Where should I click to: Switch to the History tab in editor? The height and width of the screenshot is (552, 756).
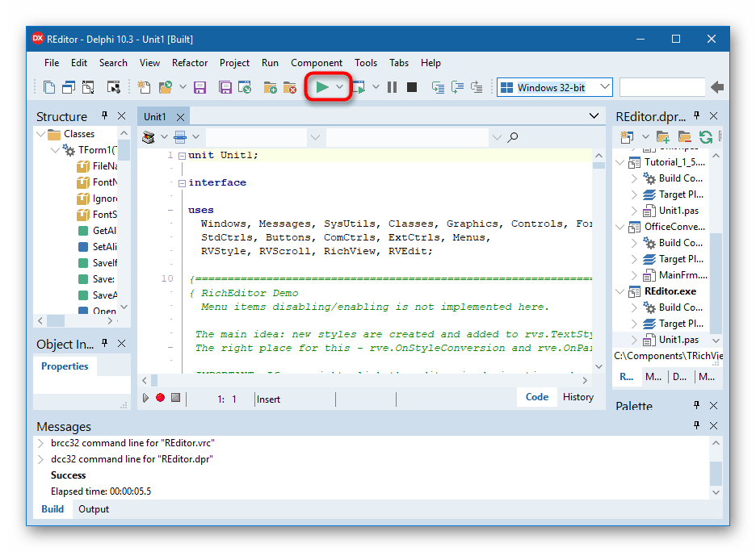578,397
